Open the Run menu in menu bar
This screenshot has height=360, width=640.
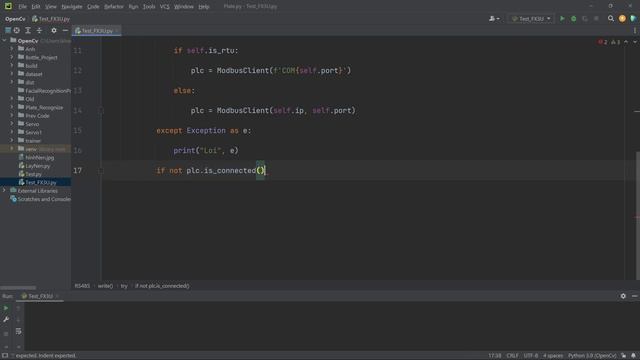click(133, 7)
